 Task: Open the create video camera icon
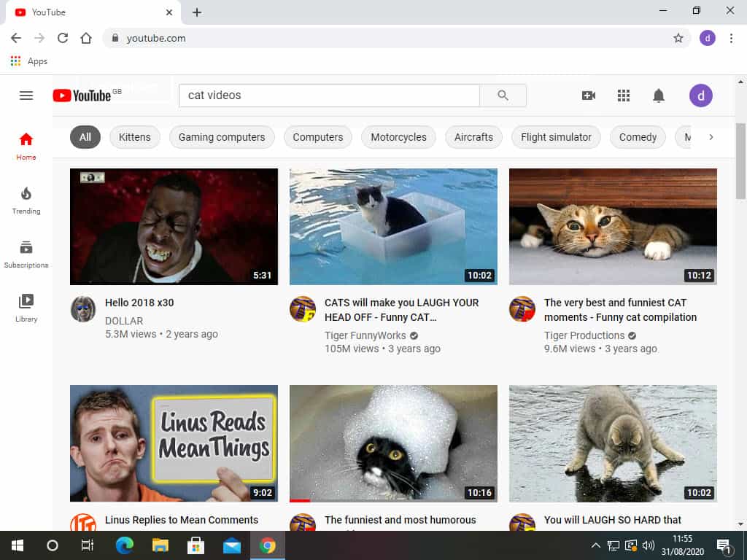[x=589, y=96]
